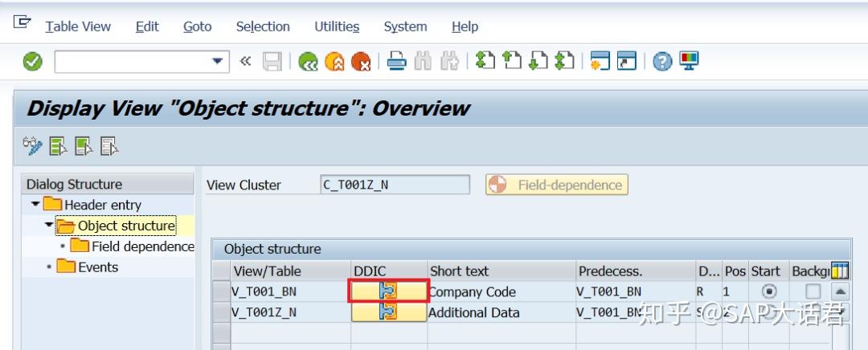
Task: Open Help with the question mark icon
Action: [x=662, y=62]
